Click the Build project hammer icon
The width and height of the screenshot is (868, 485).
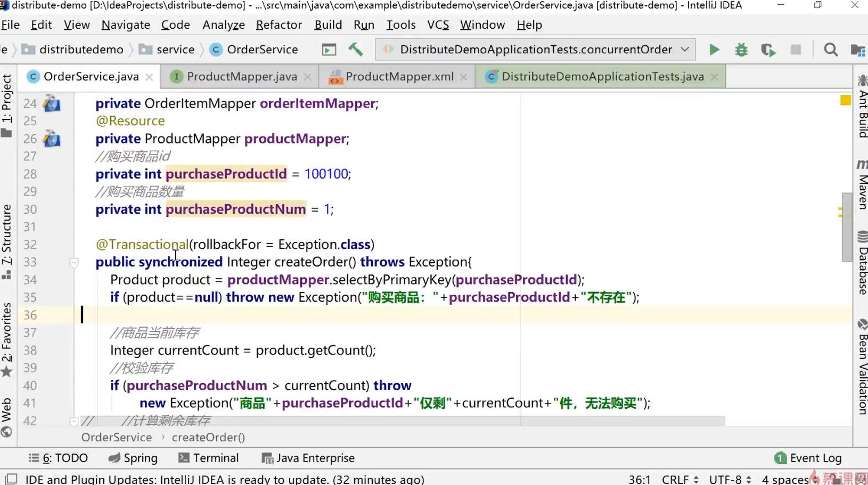tap(356, 50)
